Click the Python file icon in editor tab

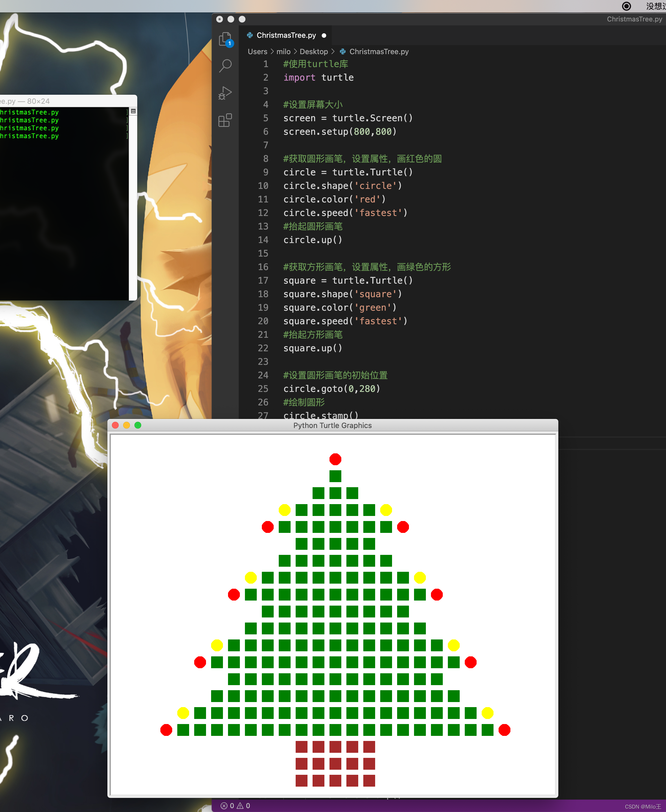[x=250, y=35]
